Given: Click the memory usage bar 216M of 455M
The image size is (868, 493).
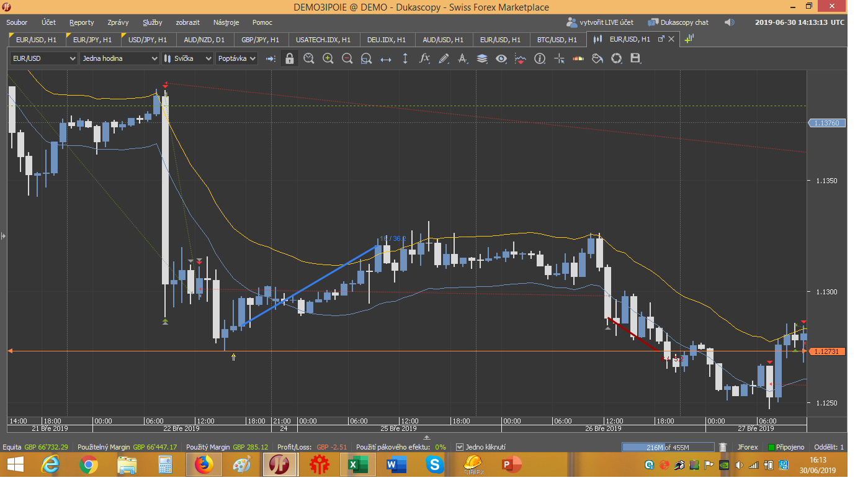Looking at the screenshot, I should point(668,447).
